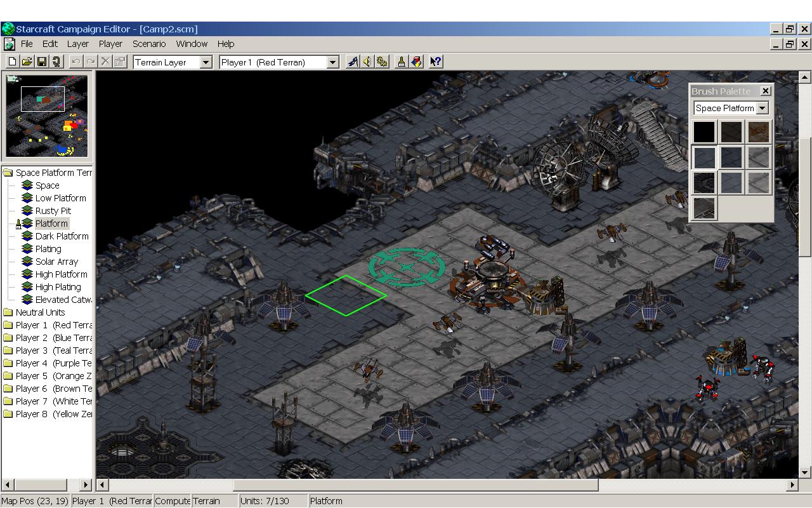Expand the Player 4 (Purple) folder
Viewport: 812px width, 508px height.
pos(8,363)
